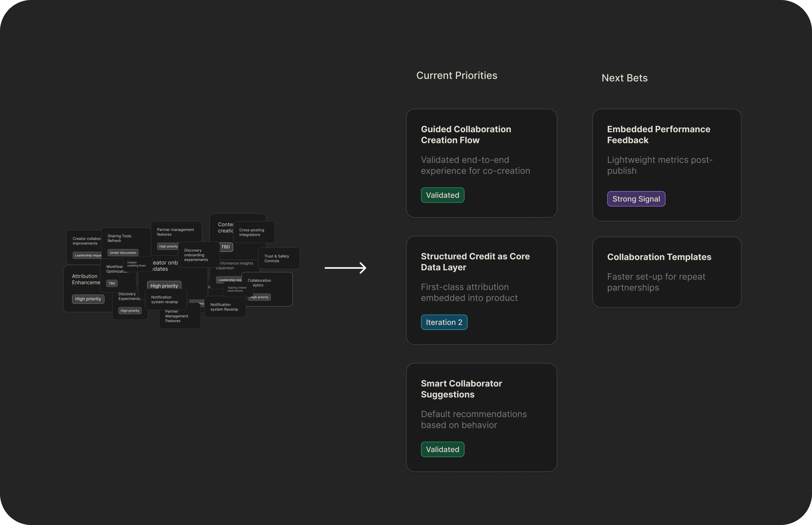Open the Smart Collaborator Suggestions card title
Image resolution: width=812 pixels, height=525 pixels.
tap(461, 389)
